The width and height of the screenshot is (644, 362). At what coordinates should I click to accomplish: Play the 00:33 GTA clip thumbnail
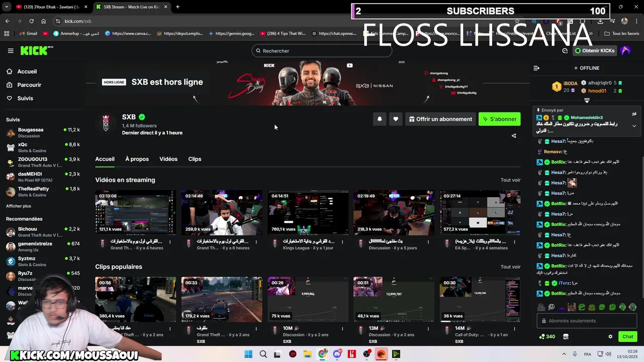[x=221, y=299]
